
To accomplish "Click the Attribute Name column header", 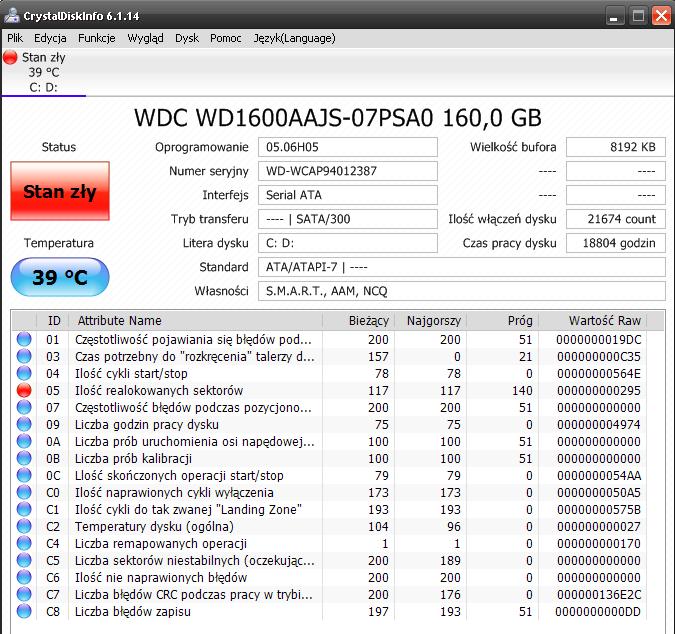I will tap(195, 321).
